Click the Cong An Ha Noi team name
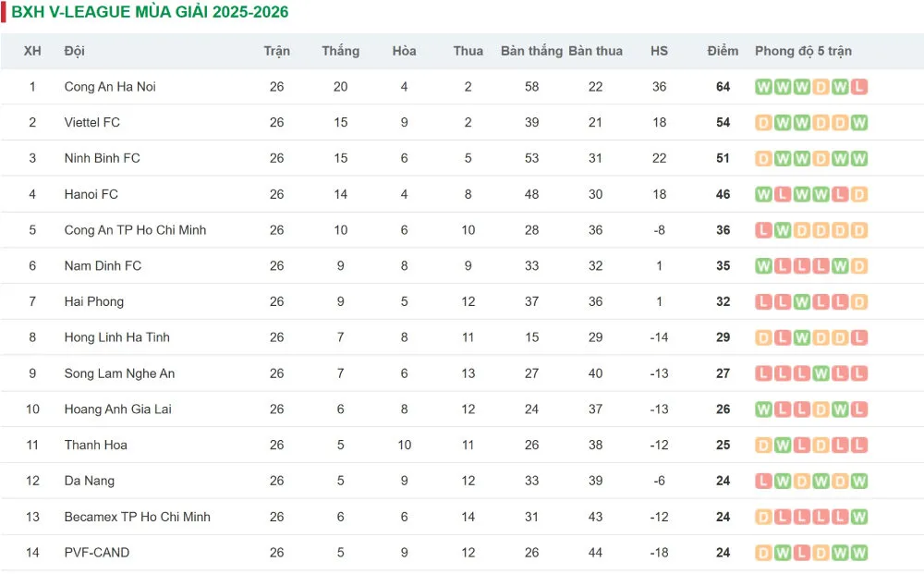 (x=110, y=87)
